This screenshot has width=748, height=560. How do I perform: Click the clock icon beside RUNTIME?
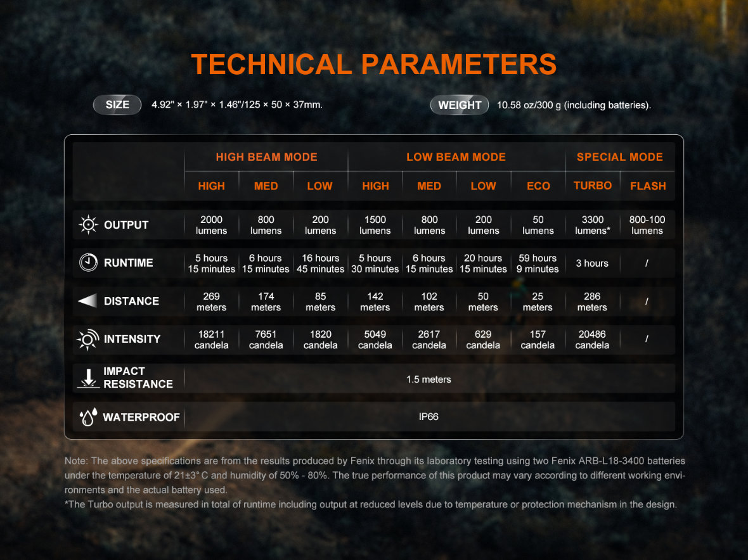88,263
